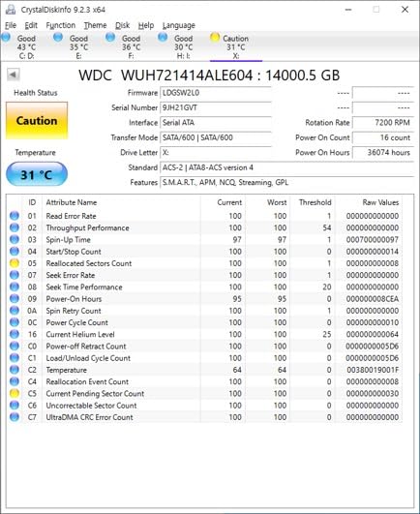This screenshot has height=514, width=420.
Task: Click the Interface field Serial ATA
Action: point(216,123)
